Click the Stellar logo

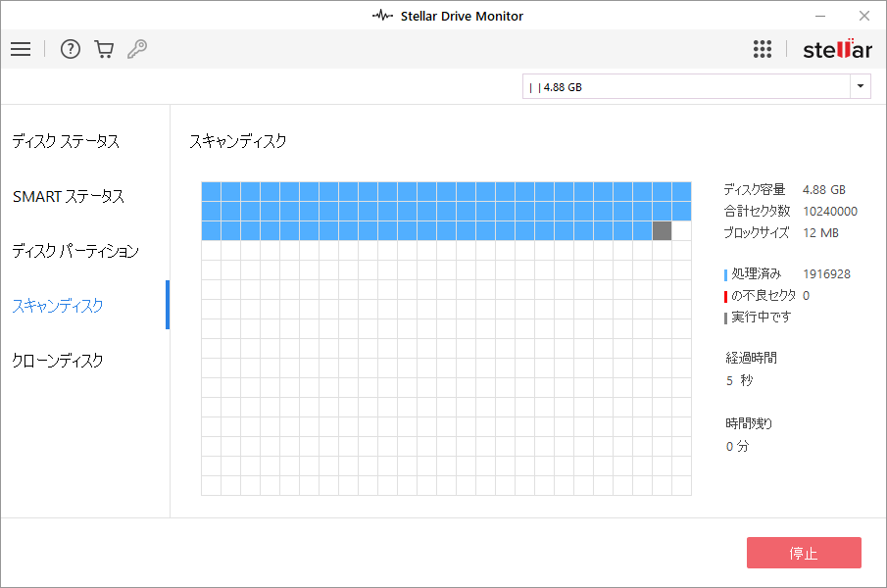point(836,49)
